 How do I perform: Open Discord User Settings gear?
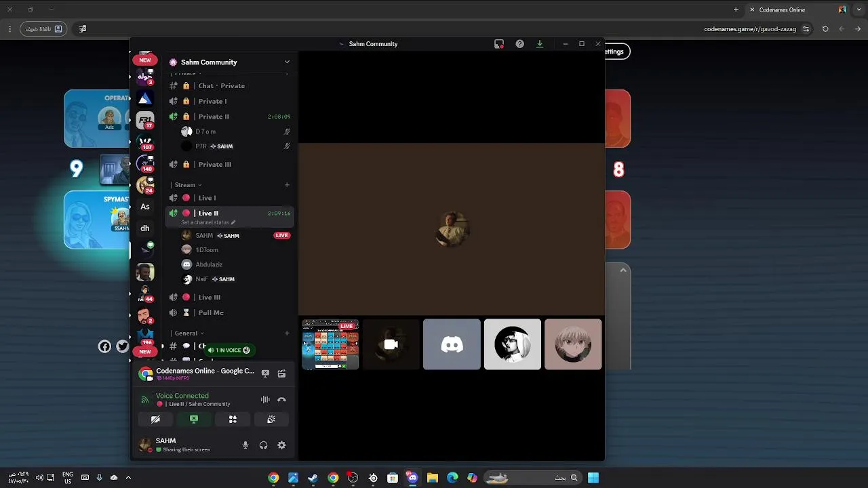(281, 445)
